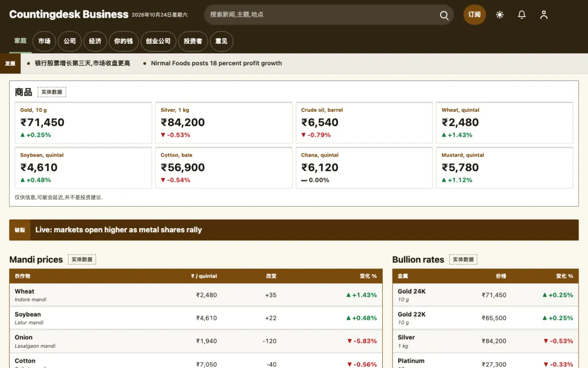Open the 公司 nav tab
Viewport: 588px width, 368px height.
click(x=70, y=41)
